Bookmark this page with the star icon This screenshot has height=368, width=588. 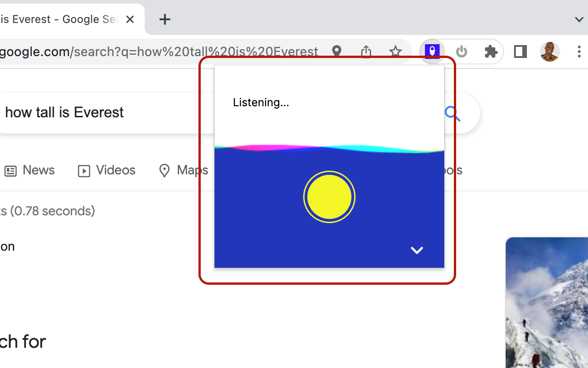(x=395, y=52)
